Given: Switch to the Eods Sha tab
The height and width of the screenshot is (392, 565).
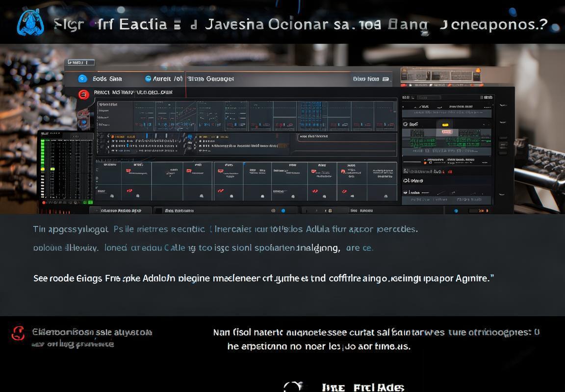Looking at the screenshot, I should click(107, 79).
